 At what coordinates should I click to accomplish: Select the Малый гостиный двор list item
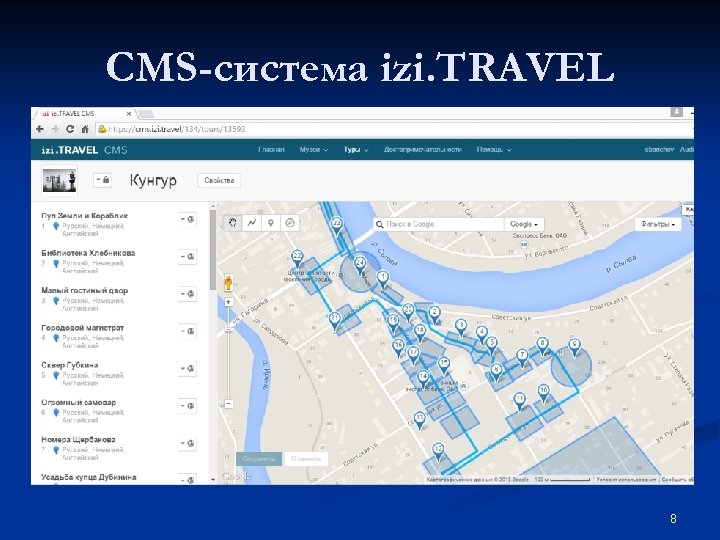click(84, 290)
